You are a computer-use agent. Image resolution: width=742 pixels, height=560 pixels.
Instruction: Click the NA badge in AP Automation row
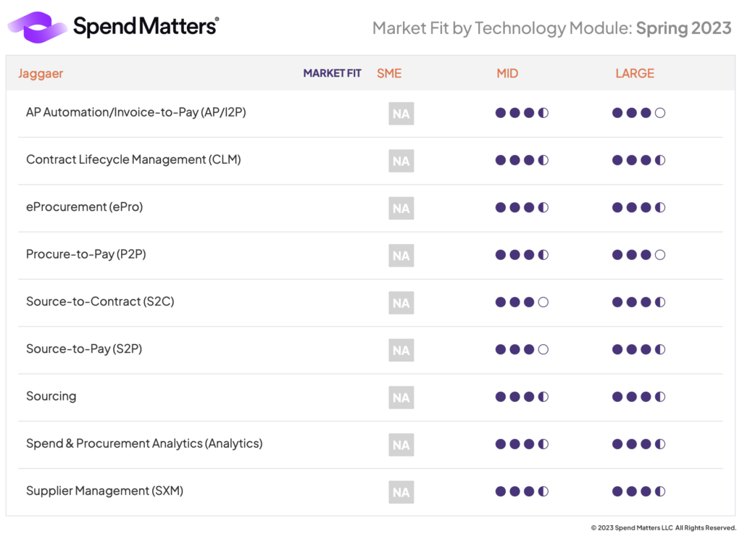(401, 114)
